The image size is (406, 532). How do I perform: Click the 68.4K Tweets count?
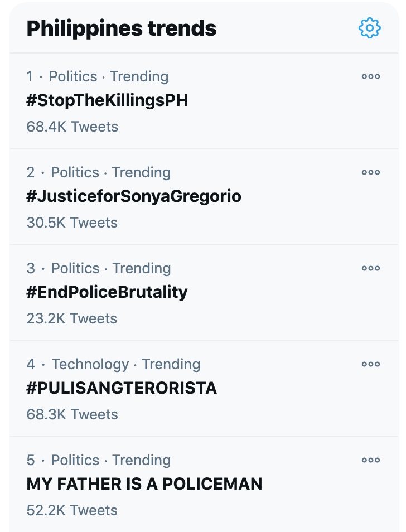click(x=72, y=127)
